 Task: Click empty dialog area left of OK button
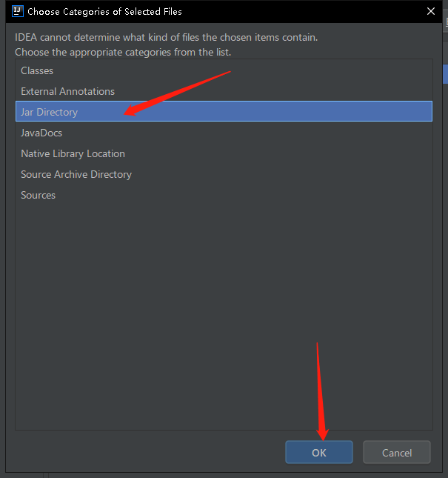pos(148,453)
